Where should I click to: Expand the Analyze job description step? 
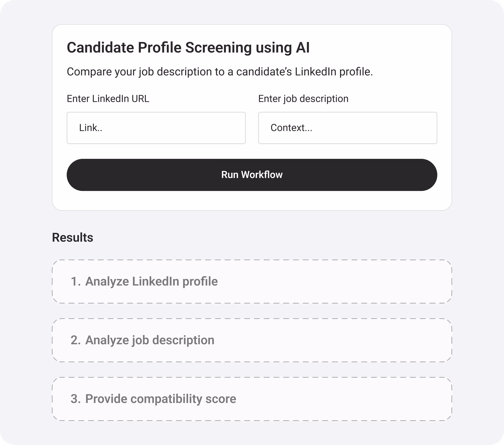(252, 340)
